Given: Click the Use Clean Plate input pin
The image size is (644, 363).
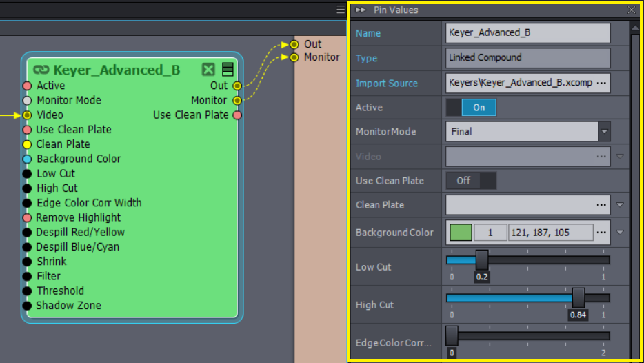Looking at the screenshot, I should pyautogui.click(x=27, y=130).
